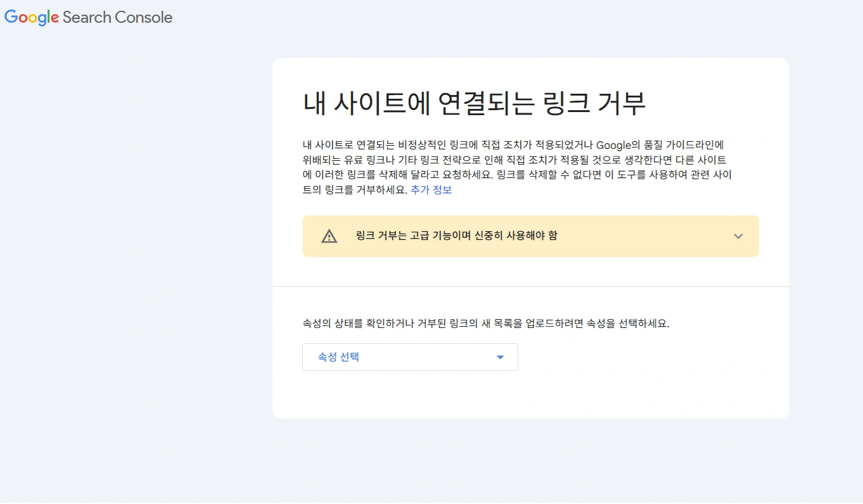Open the 속성 선택 dropdown
This screenshot has height=504, width=863.
[x=410, y=357]
